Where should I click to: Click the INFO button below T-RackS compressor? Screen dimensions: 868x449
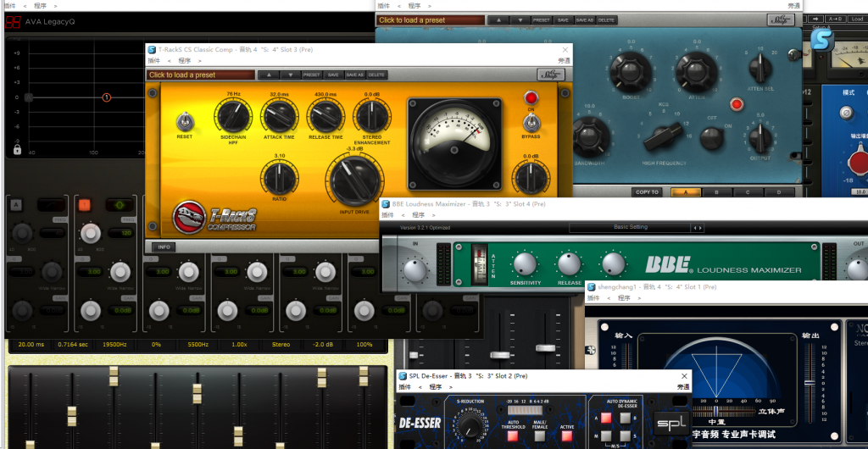[x=164, y=247]
